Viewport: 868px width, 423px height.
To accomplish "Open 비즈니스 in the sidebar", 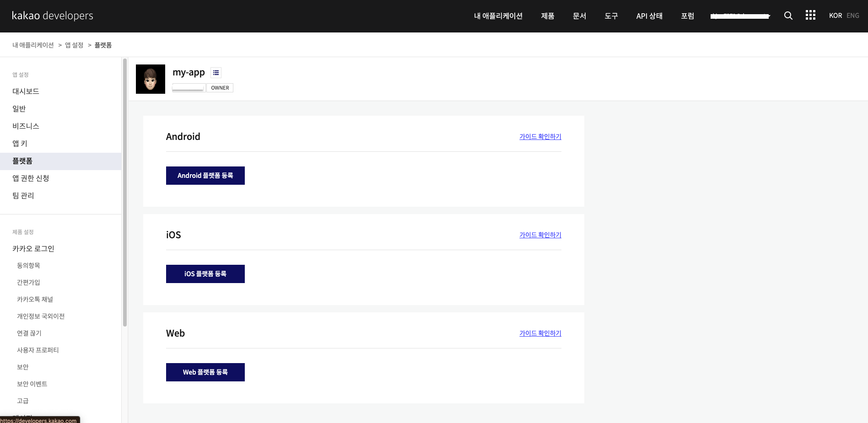I will point(60,126).
